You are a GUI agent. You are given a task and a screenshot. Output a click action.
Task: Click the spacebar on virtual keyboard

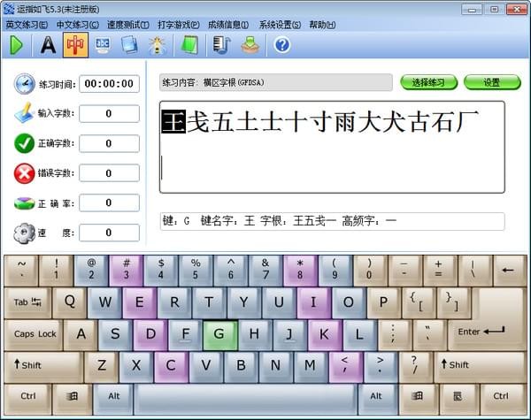(x=245, y=399)
